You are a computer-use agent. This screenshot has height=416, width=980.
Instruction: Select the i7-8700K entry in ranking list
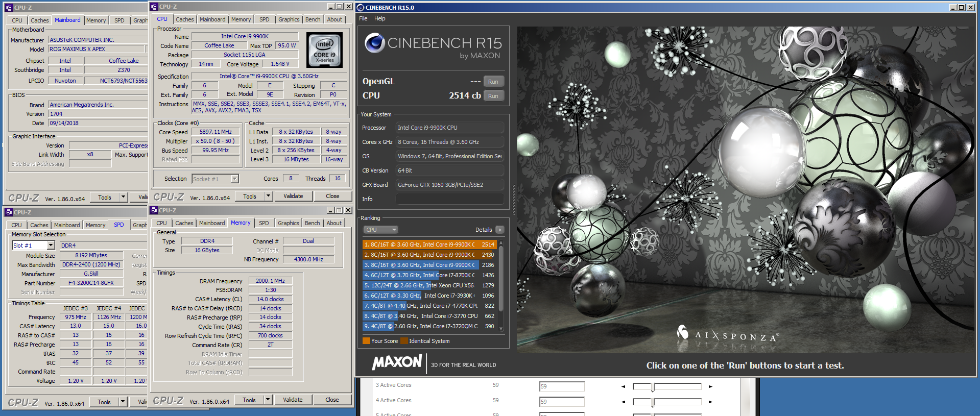coord(429,275)
